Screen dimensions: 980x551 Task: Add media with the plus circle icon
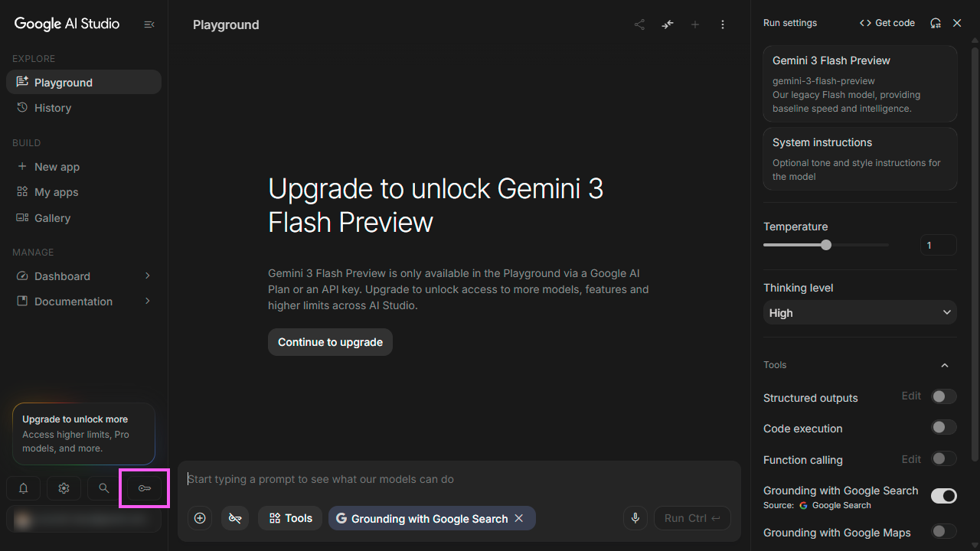click(200, 518)
